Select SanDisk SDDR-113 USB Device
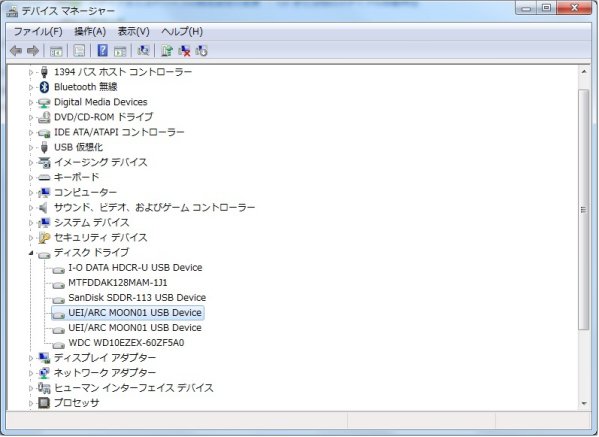599x437 pixels. point(137,298)
